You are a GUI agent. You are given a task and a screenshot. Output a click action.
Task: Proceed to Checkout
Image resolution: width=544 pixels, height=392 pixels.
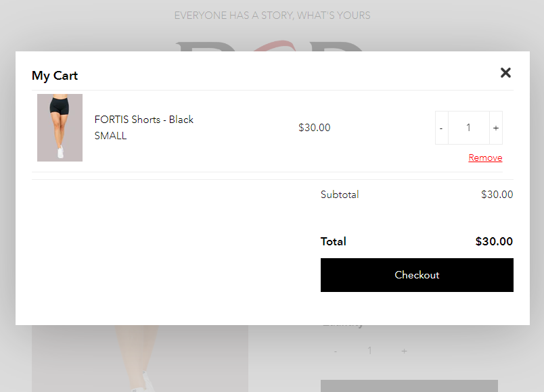(417, 275)
